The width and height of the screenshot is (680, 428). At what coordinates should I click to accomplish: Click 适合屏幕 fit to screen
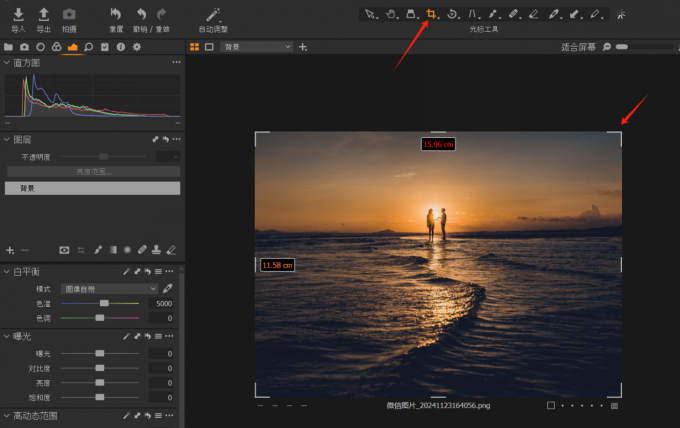pyautogui.click(x=579, y=47)
